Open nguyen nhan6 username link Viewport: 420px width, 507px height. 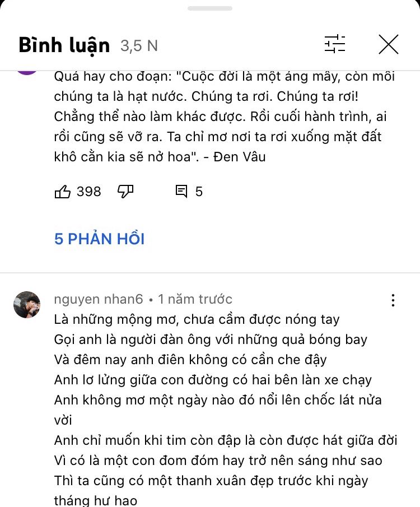pyautogui.click(x=99, y=299)
